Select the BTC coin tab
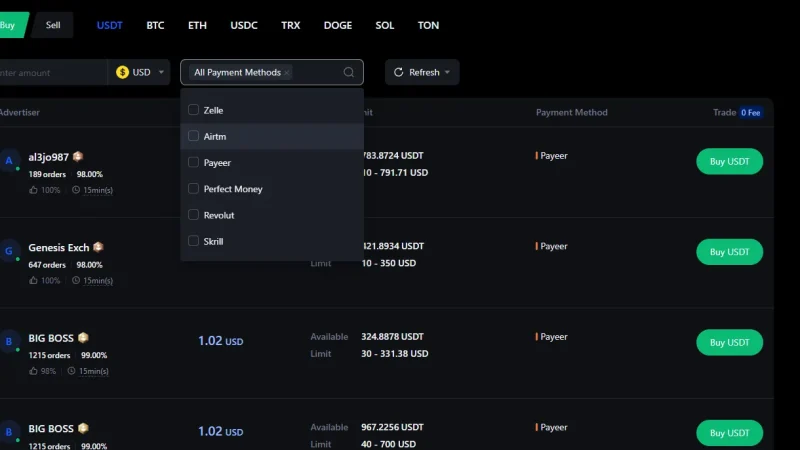Viewport: 800px width, 450px height. pos(155,26)
